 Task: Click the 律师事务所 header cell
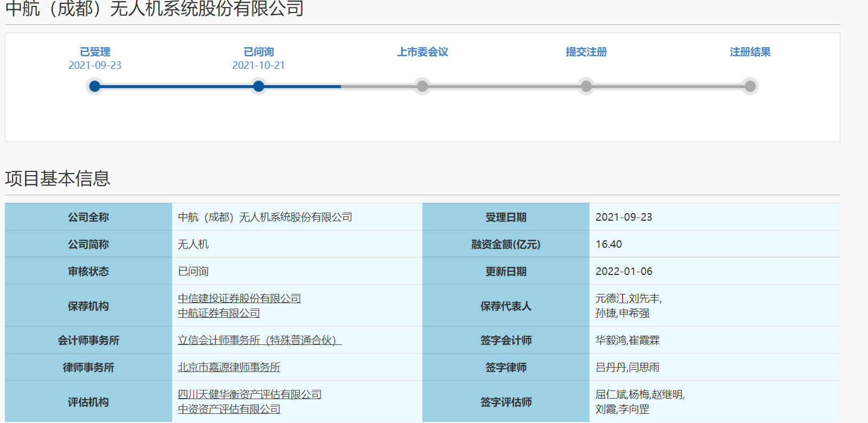(x=88, y=367)
